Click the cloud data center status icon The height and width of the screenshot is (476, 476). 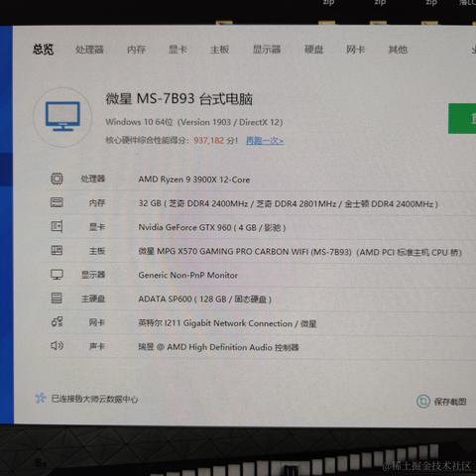click(x=40, y=398)
